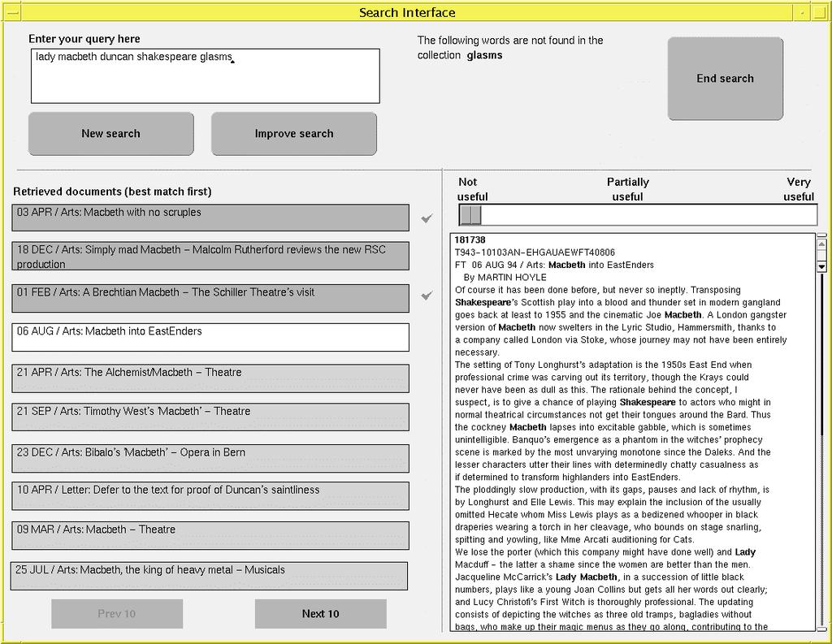Click the Improve search button
832x644 pixels.
tap(294, 134)
